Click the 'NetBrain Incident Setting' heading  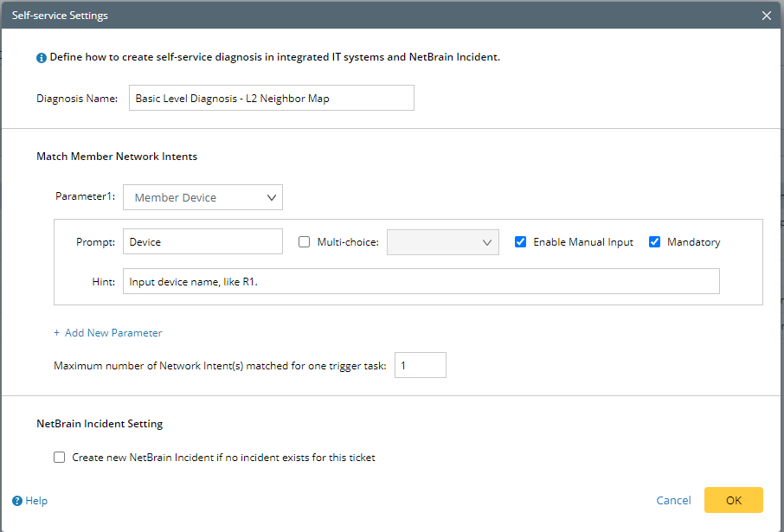click(100, 424)
